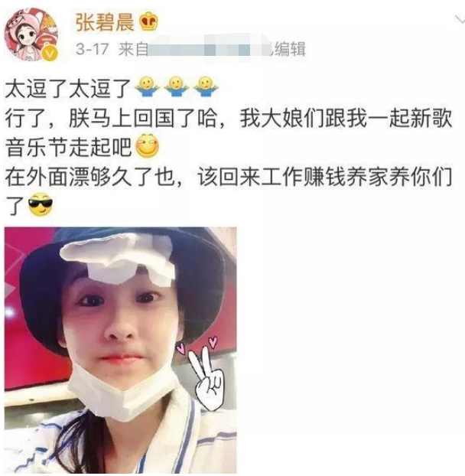This screenshot has width=465, height=476.
Task: Click the sunglasses emoji
Action: [x=41, y=204]
